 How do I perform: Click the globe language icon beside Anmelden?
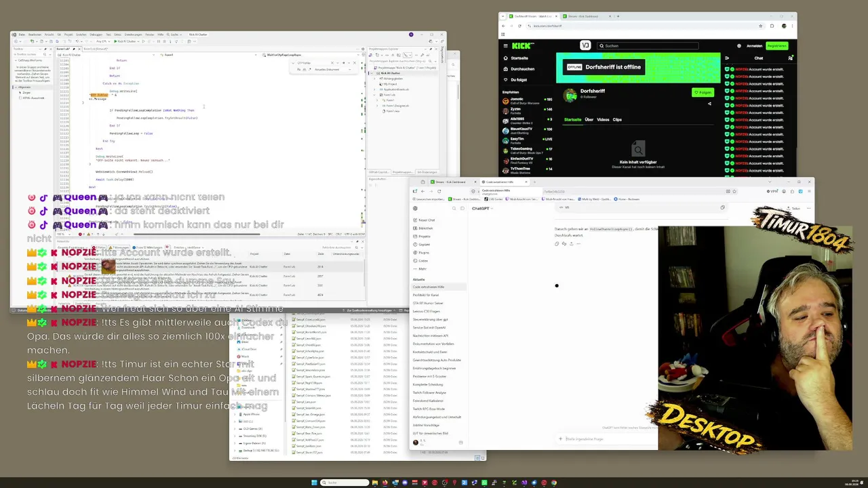[738, 46]
